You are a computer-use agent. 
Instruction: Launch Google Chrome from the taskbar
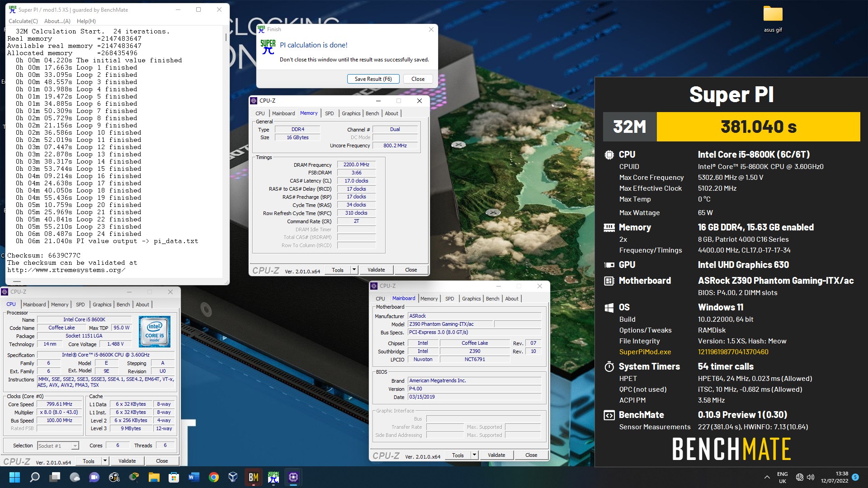[214, 477]
